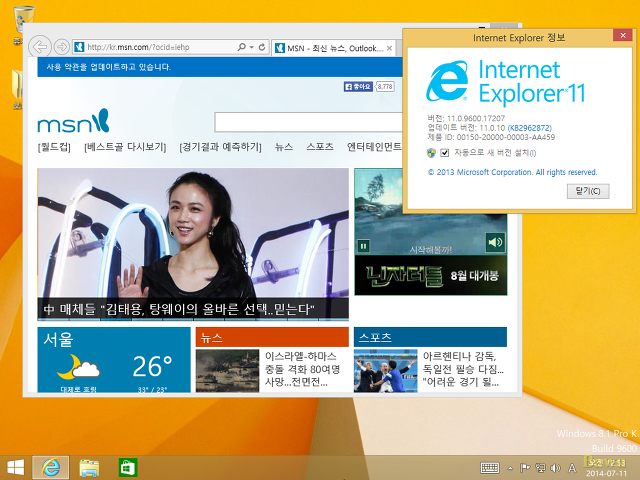Close the MSN tab with its X
This screenshot has height=480, width=640.
(x=389, y=48)
